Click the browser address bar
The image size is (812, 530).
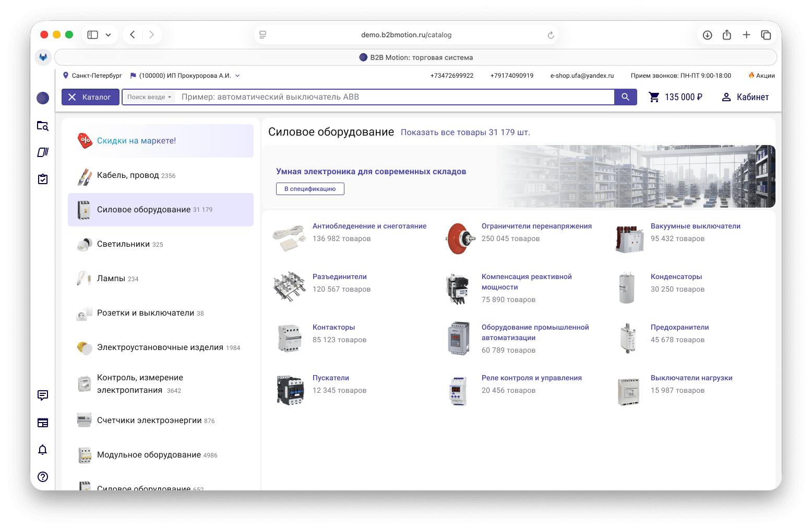[x=406, y=35]
